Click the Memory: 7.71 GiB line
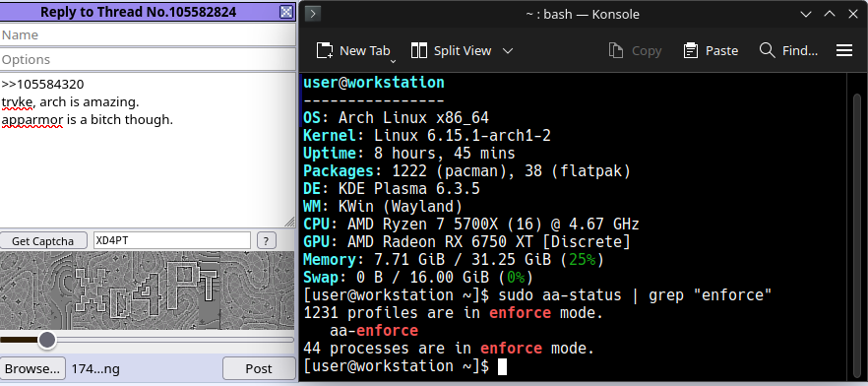This screenshot has width=868, height=386. coord(454,260)
